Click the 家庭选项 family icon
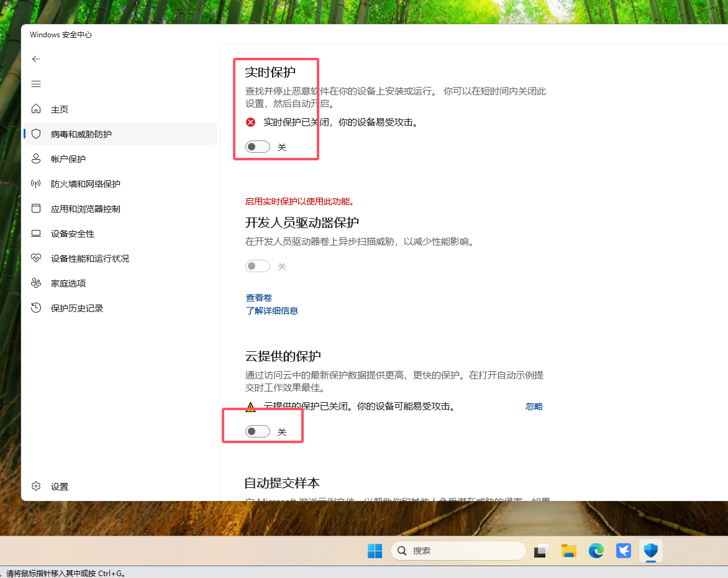Viewport: 728px width, 578px height. point(36,283)
